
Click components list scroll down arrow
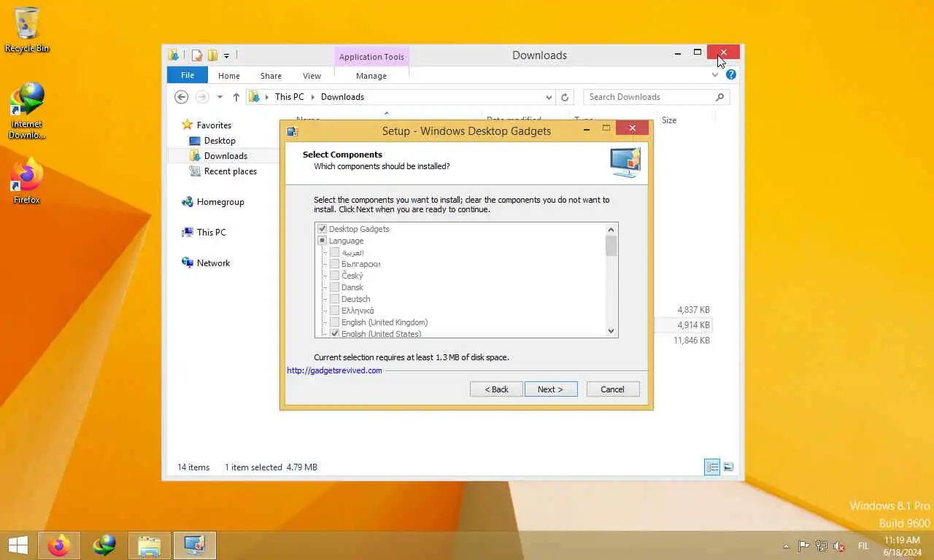coord(611,331)
